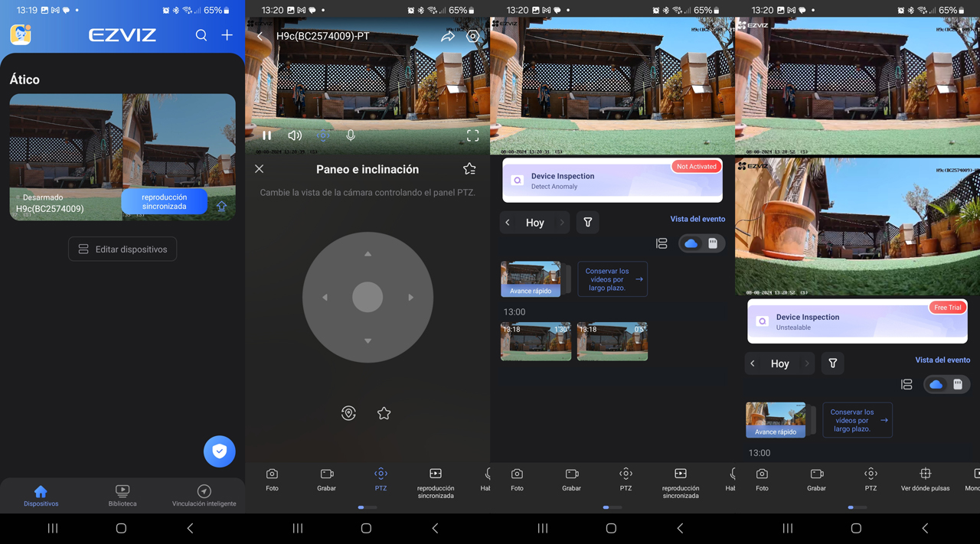Enable the microphone for two-way talk
Screen dimensions: 980x544
pyautogui.click(x=351, y=135)
